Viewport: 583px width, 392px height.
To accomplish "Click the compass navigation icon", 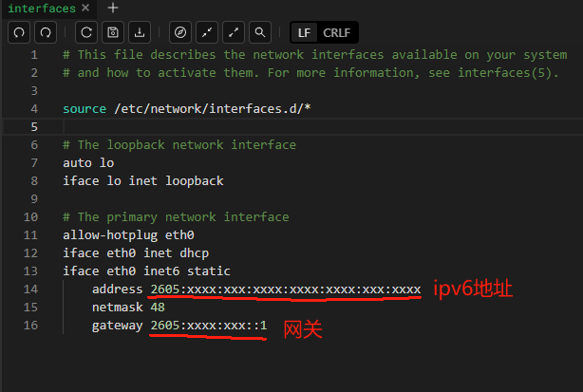I will (183, 32).
